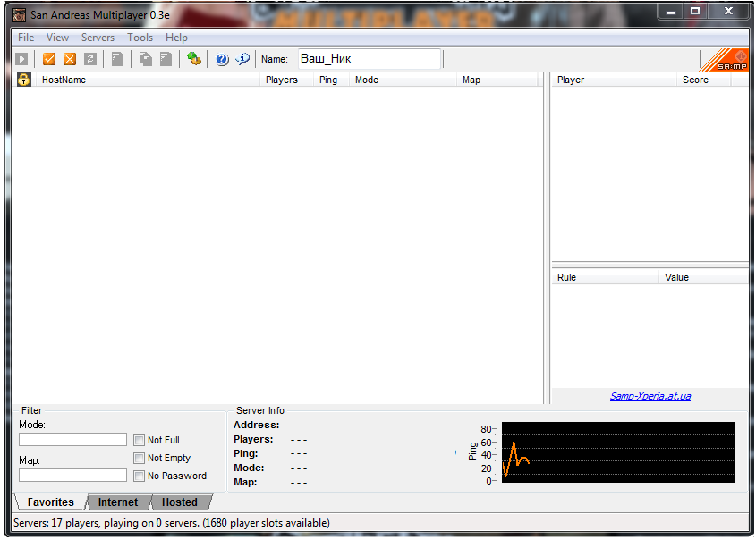This screenshot has width=756, height=548.
Task: Switch to the Favorites tab
Action: point(51,502)
